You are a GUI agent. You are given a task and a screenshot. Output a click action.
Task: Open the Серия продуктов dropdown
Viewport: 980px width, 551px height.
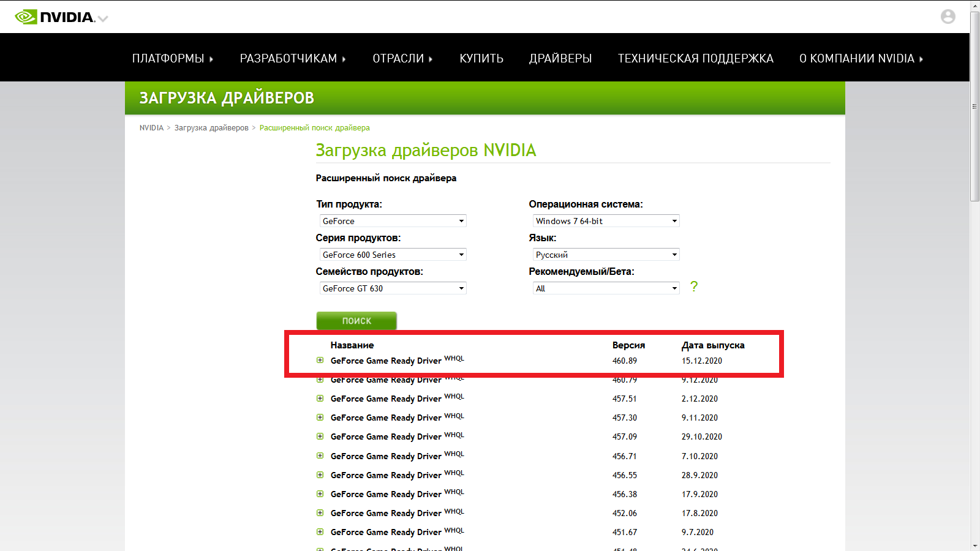(x=393, y=255)
